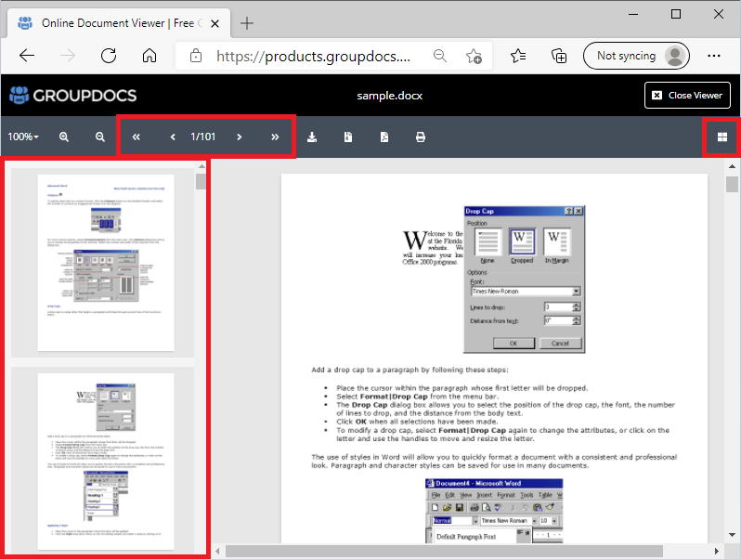
Task: Refresh the browser page
Action: (109, 56)
